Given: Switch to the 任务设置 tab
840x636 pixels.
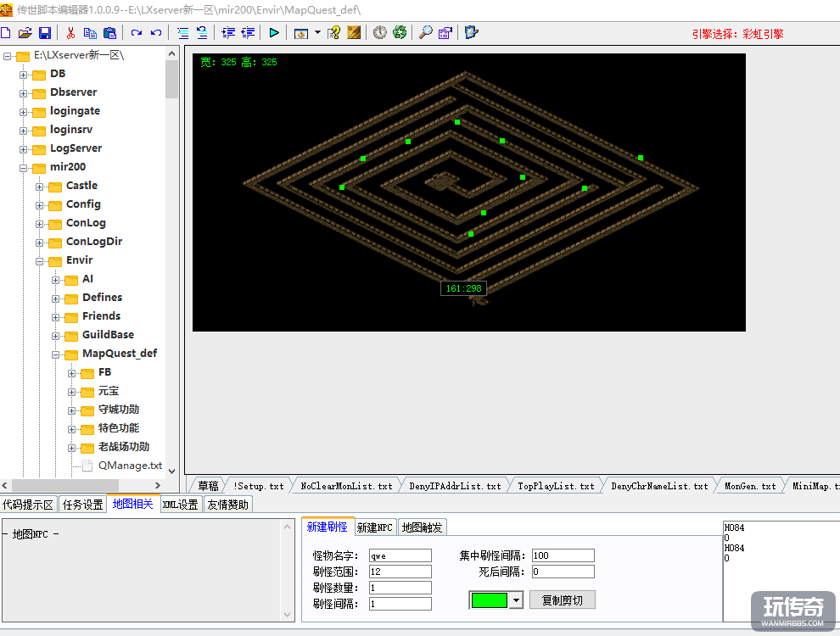Looking at the screenshot, I should 82,505.
